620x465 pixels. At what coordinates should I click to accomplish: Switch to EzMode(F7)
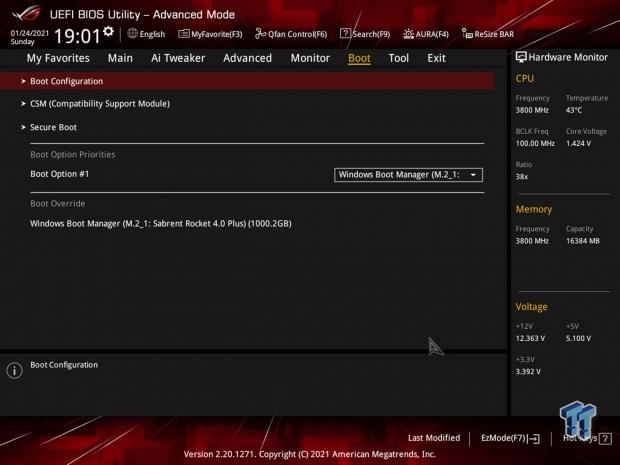tap(510, 438)
